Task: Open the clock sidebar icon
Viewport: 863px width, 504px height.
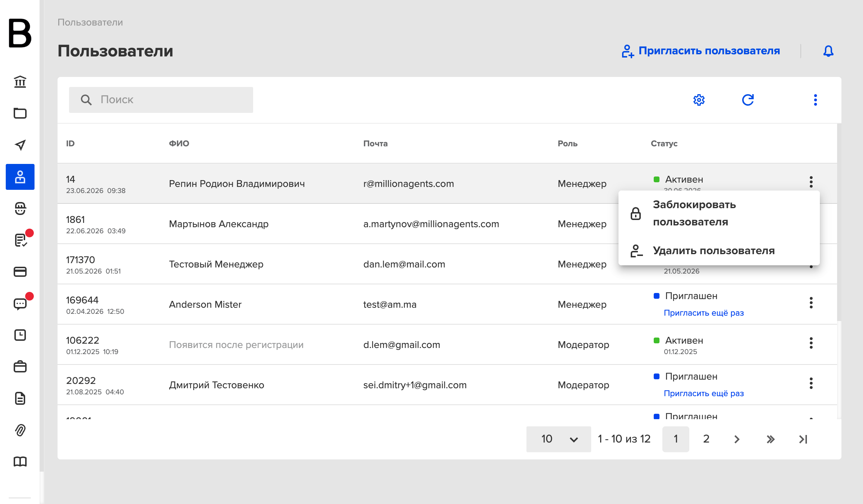Action: (20, 335)
